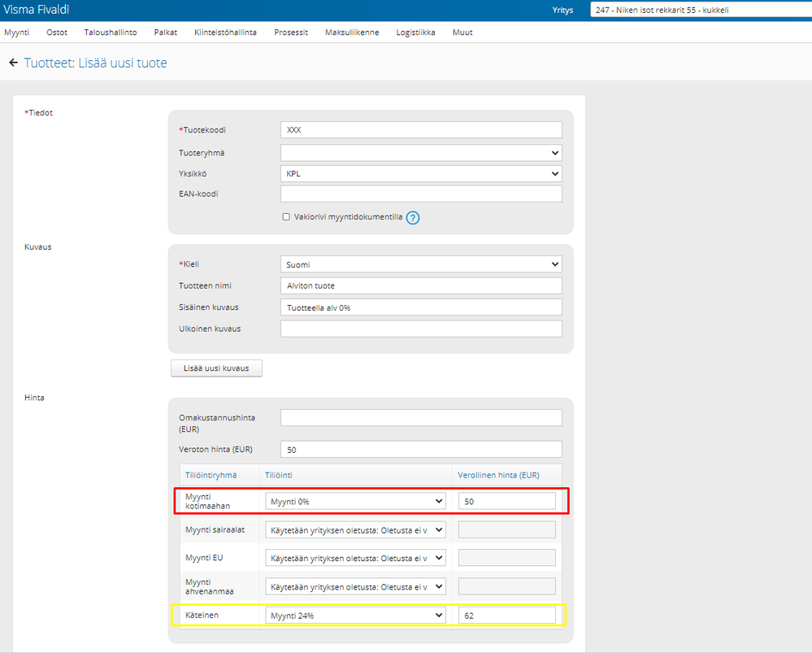Screen dimensions: 812x653
Task: Open the Ostot menu
Action: (57, 33)
